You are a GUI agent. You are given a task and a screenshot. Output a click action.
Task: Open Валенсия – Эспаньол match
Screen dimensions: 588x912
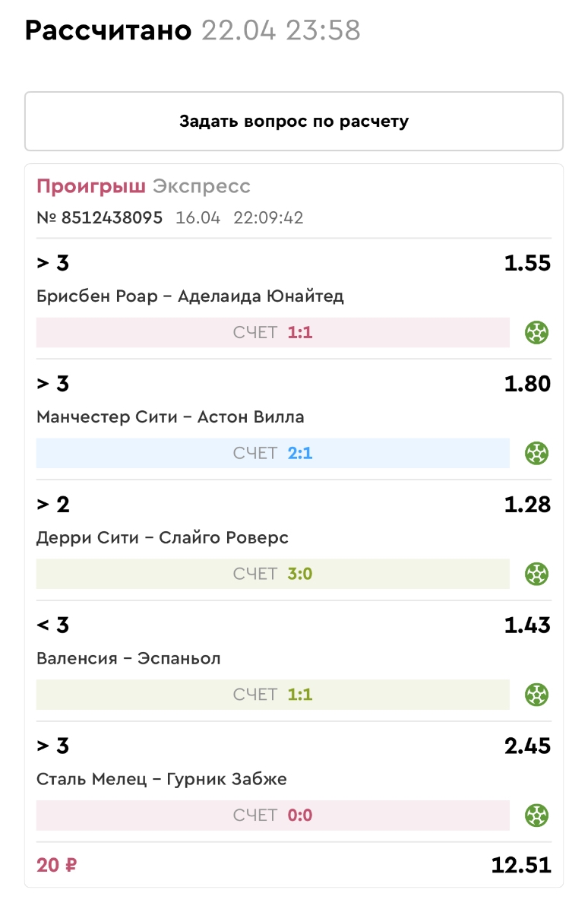click(x=128, y=659)
